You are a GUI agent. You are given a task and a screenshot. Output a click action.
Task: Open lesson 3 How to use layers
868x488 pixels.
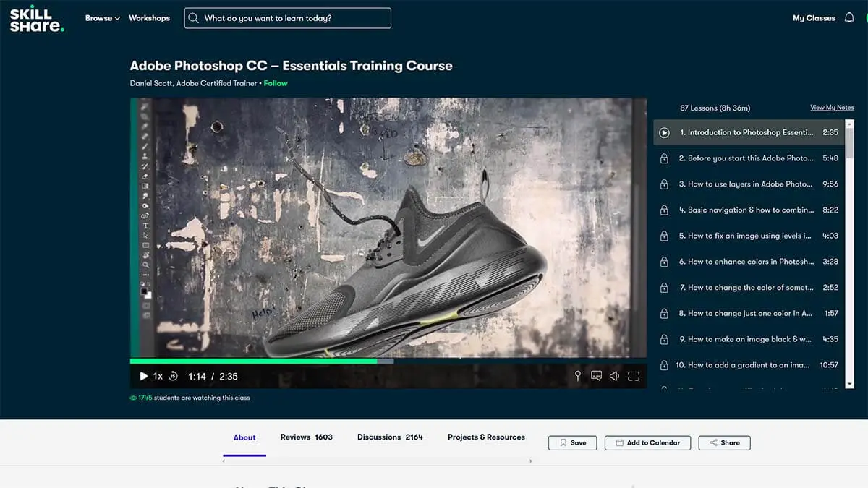point(749,184)
